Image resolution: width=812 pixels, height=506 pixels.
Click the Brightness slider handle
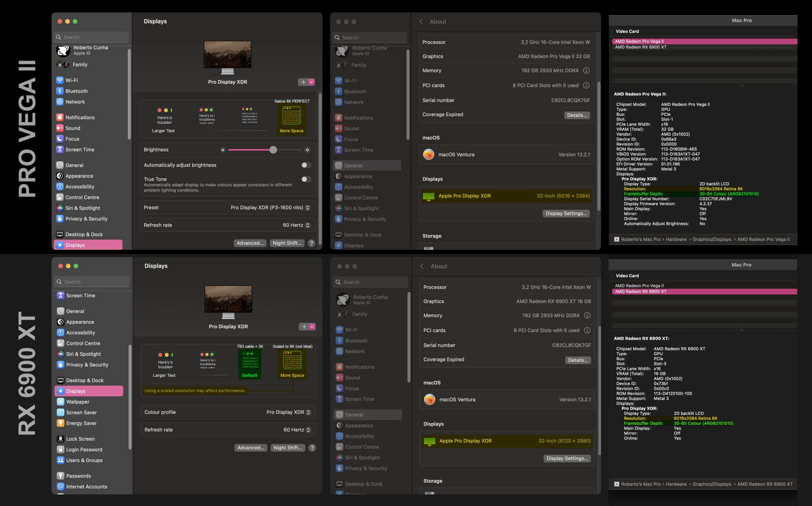(273, 150)
